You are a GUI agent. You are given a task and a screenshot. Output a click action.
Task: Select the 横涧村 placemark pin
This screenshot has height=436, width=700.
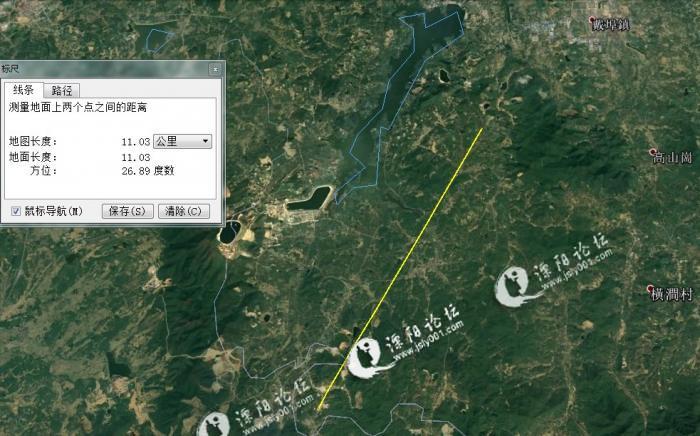[650, 289]
